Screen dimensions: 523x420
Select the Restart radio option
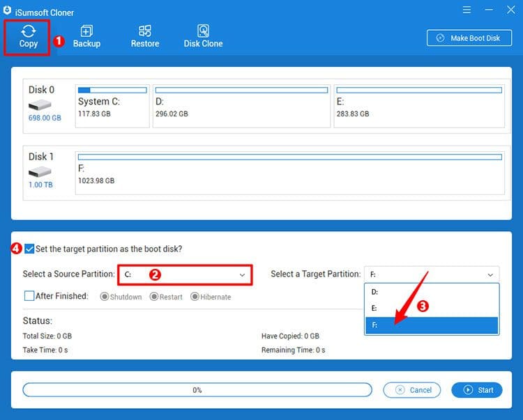pyautogui.click(x=154, y=297)
